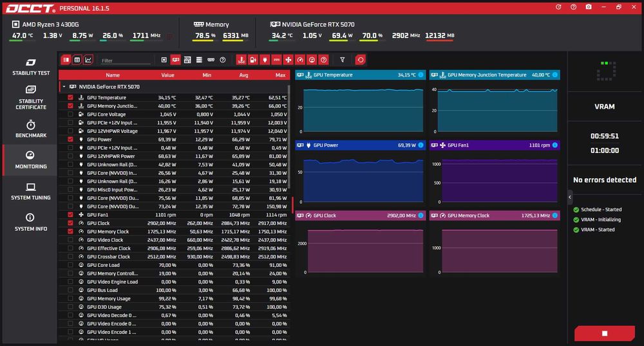Open the Stability Certificate section
The height and width of the screenshot is (346, 644).
tap(31, 98)
